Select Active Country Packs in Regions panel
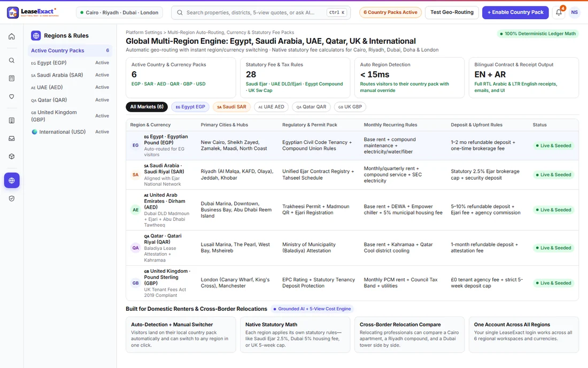 [x=70, y=51]
